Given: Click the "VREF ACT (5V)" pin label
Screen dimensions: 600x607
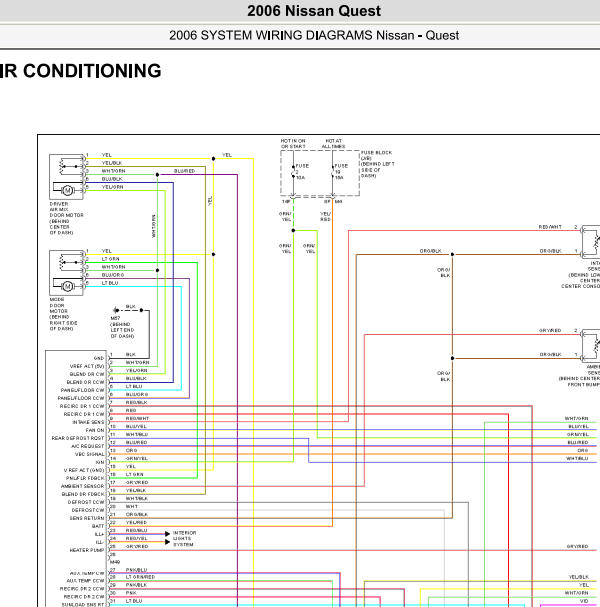Looking at the screenshot, I should coord(87,366).
